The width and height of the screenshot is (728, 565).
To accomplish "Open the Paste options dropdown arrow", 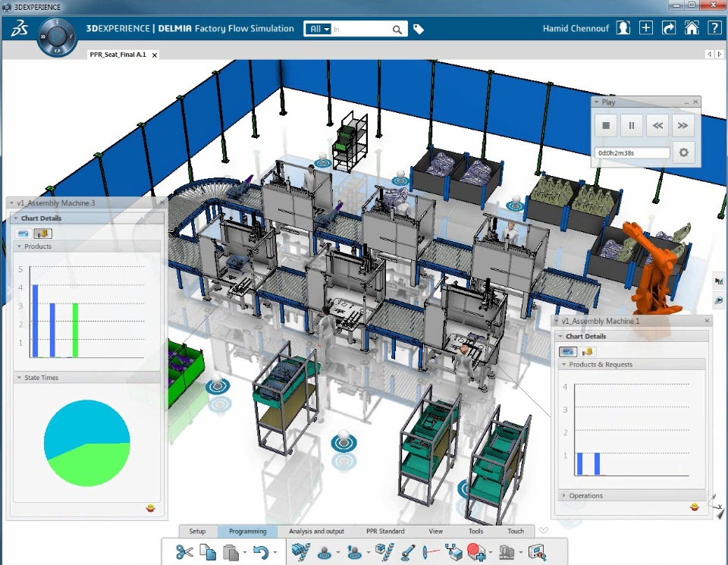I will pos(245,552).
